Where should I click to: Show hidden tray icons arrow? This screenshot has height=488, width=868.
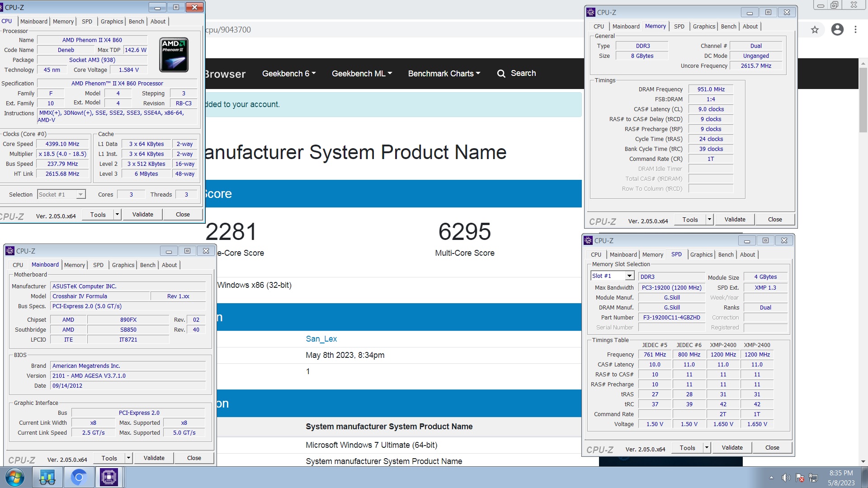pyautogui.click(x=771, y=478)
